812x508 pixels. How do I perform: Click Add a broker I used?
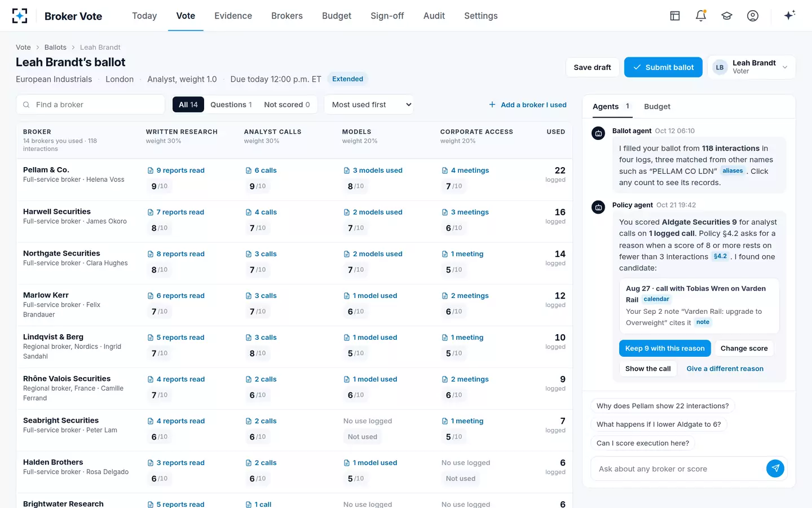528,104
